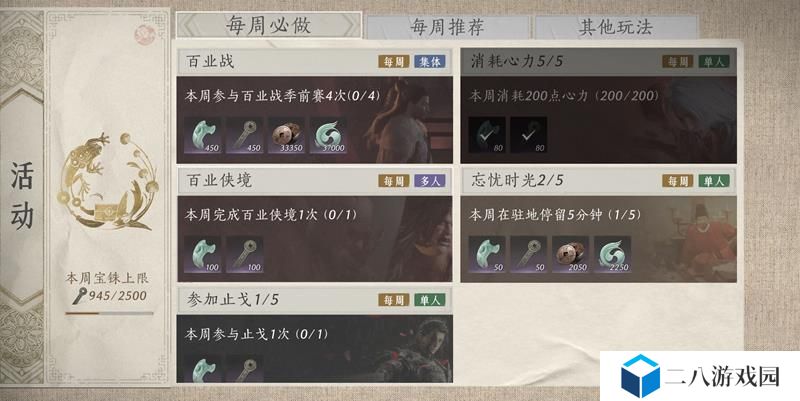Screen dimensions: 800x401
Task: Click the copper coin reward showing 33350
Action: (287, 135)
